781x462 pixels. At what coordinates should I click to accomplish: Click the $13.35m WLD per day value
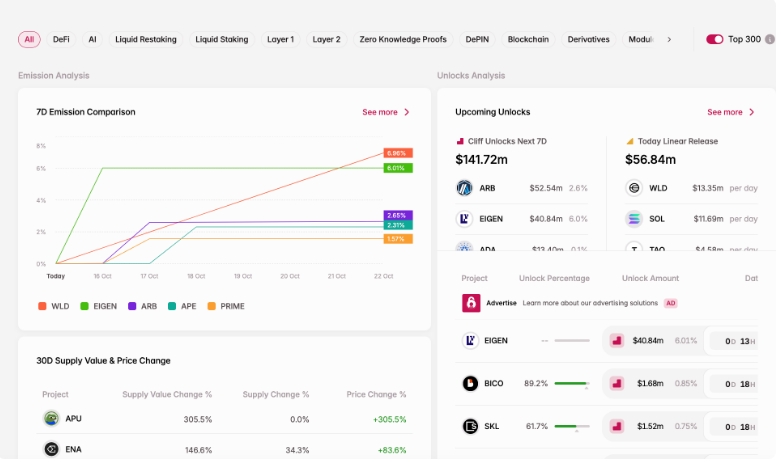707,188
